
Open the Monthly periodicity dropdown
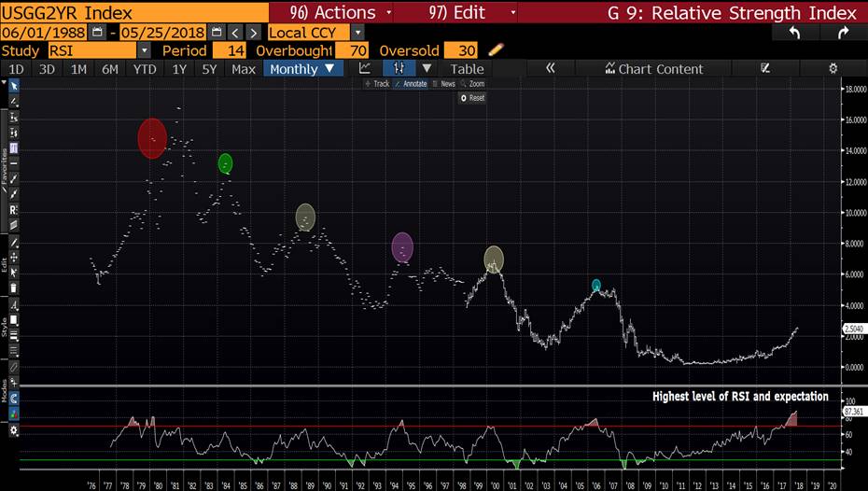302,69
